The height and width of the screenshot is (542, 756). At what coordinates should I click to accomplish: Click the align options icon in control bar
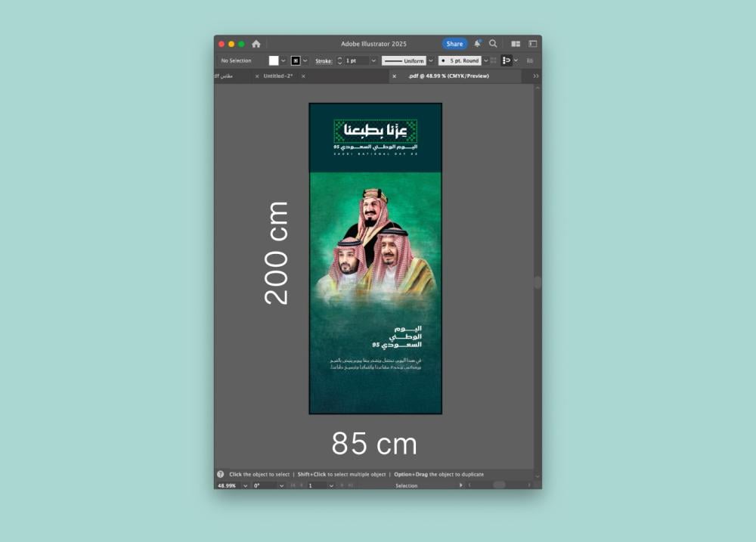[507, 60]
